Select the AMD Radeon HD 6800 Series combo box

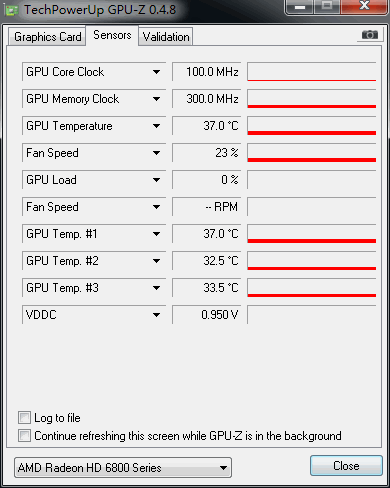coord(123,468)
